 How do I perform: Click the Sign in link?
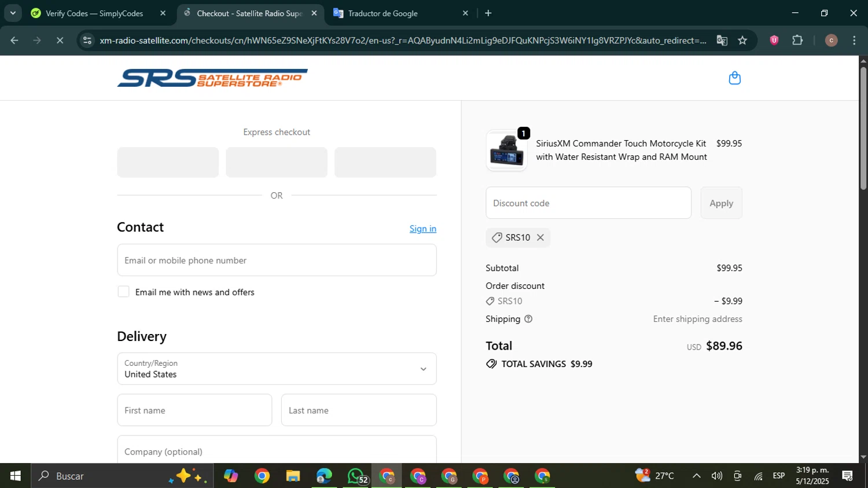[423, 229]
